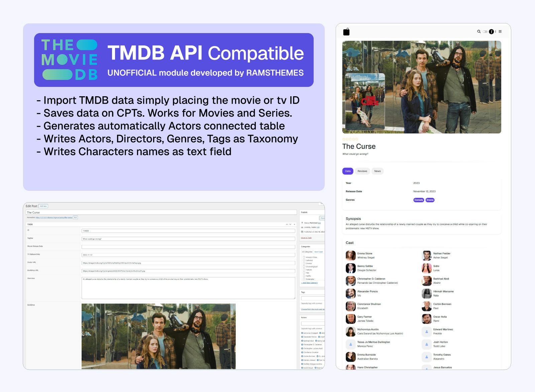
Task: Click Emma Stone's cast avatar
Action: coord(350,256)
